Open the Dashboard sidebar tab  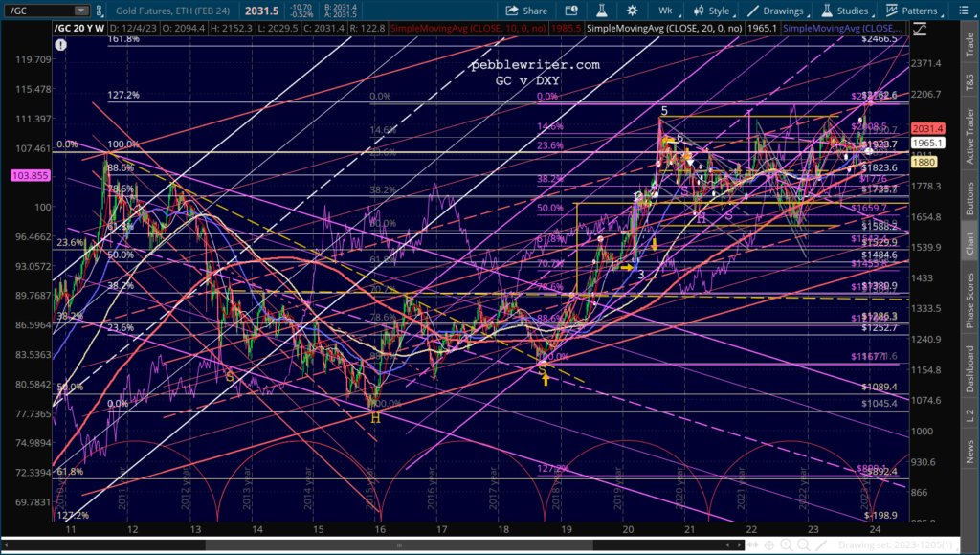[x=970, y=369]
